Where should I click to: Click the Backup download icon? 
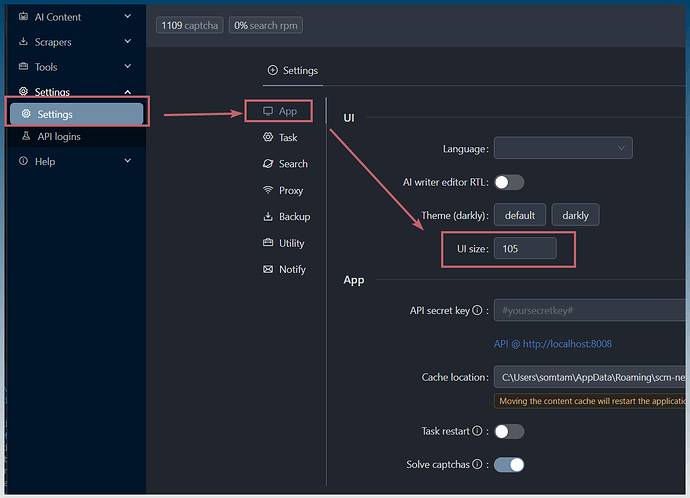click(268, 216)
